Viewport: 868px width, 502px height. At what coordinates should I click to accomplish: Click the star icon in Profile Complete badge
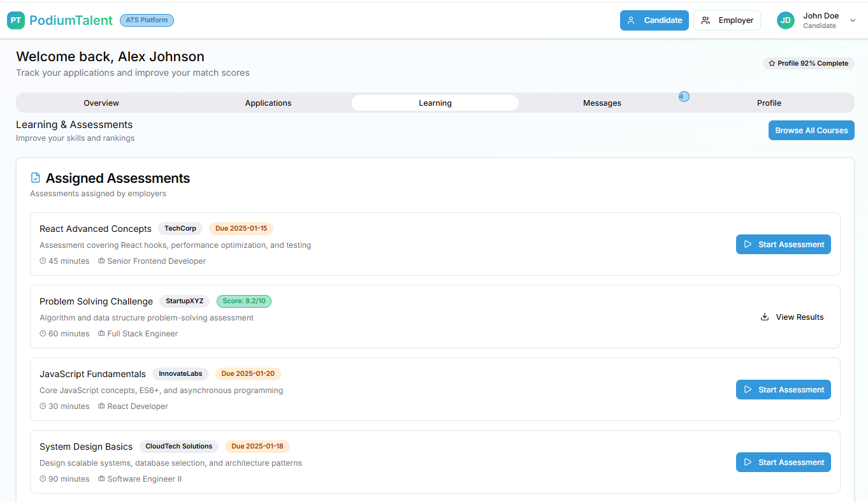(772, 64)
